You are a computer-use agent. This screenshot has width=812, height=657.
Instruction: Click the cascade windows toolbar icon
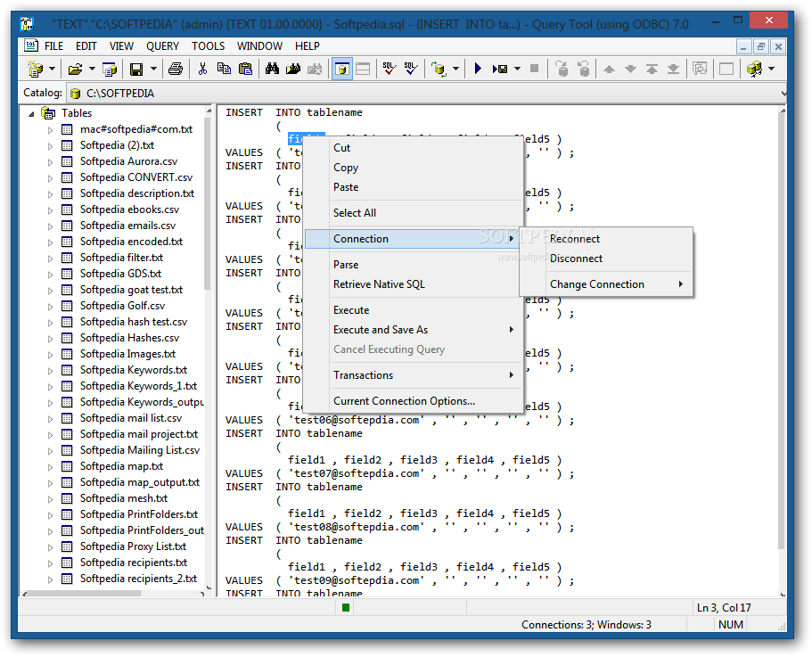click(700, 69)
